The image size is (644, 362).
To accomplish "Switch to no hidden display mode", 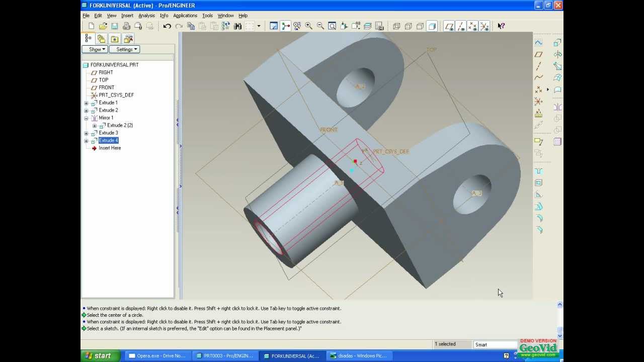I will tap(420, 26).
